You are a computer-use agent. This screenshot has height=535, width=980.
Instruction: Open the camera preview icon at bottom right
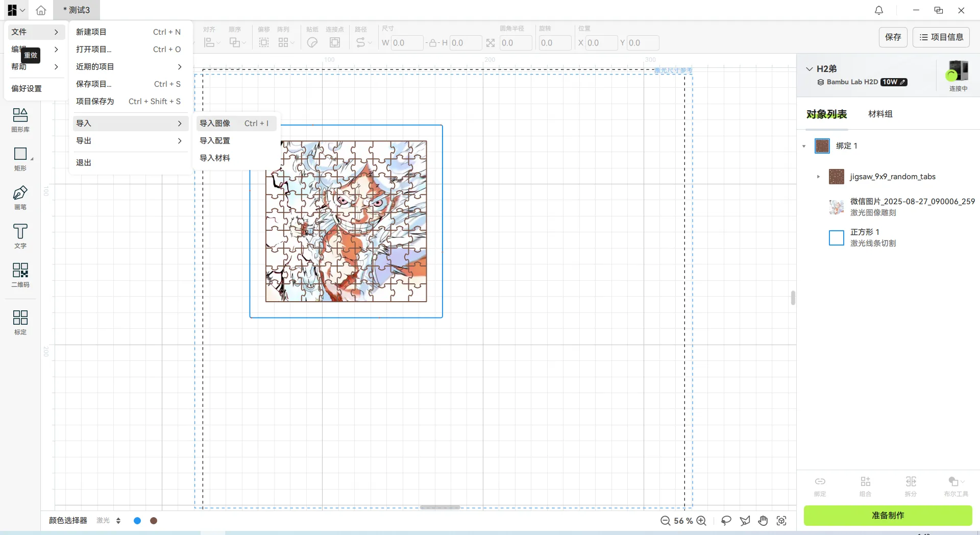point(781,521)
